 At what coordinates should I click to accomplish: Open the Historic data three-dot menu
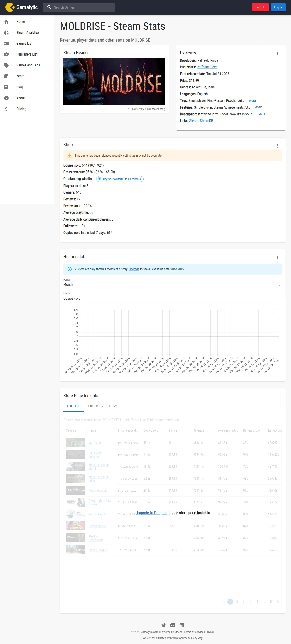[x=277, y=258]
